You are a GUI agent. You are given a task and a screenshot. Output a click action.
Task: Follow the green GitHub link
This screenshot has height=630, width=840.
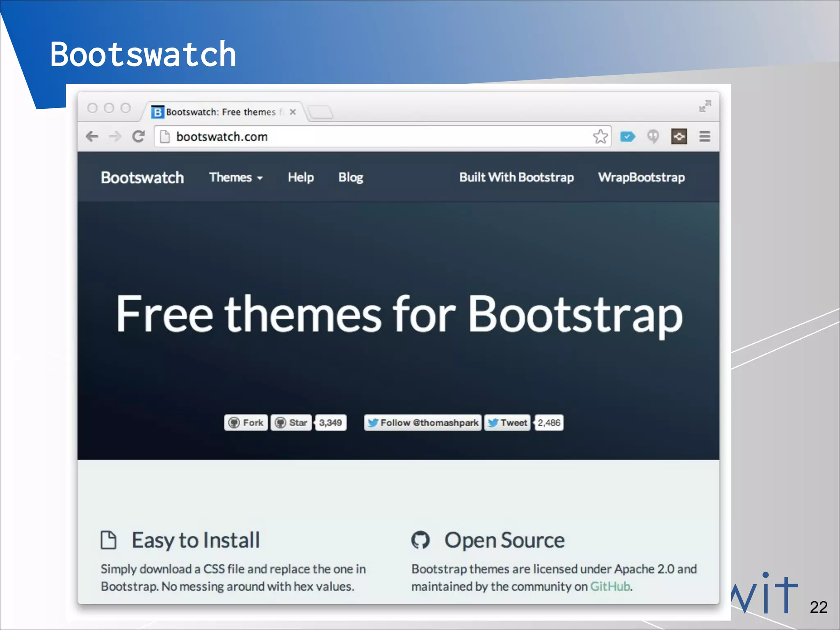pyautogui.click(x=610, y=587)
